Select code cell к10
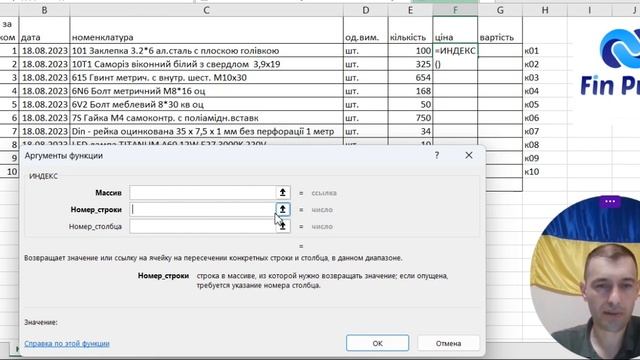640x360 pixels. tap(545, 172)
